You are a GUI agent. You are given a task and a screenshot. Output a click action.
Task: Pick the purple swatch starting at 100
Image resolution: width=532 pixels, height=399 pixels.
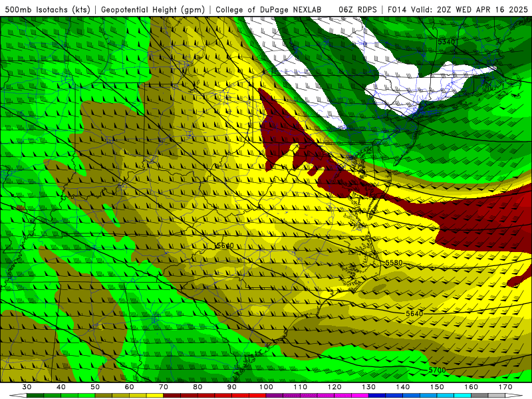coord(275,395)
